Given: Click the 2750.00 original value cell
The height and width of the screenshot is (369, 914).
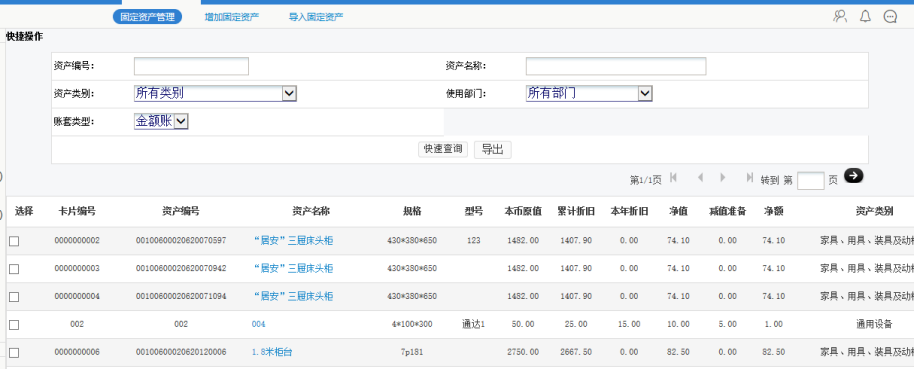Looking at the screenshot, I should [x=523, y=352].
